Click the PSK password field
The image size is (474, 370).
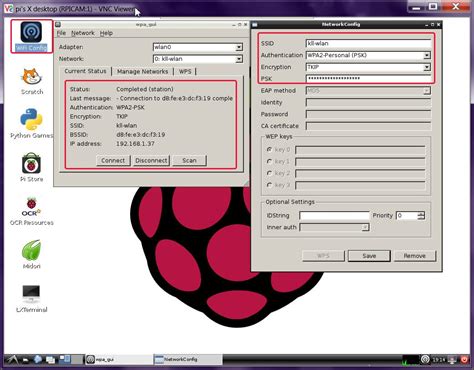pyautogui.click(x=368, y=79)
